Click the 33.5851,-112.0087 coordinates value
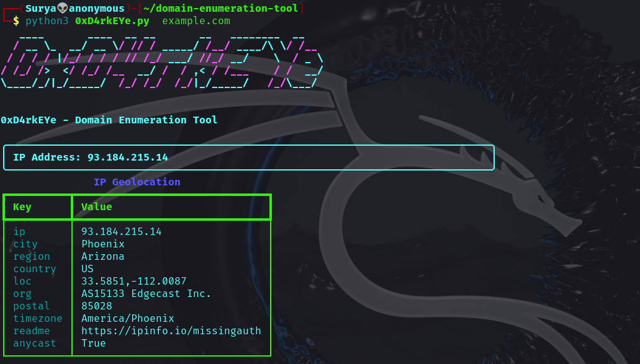 pos(133,281)
